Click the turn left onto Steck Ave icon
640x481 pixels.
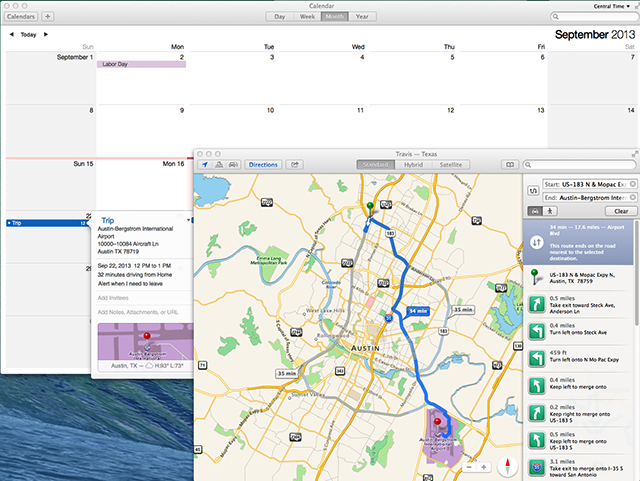point(536,331)
